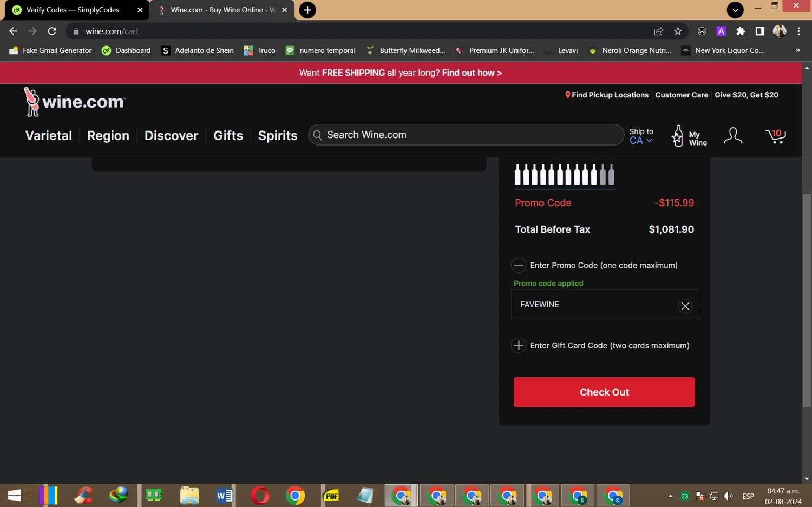Open the Levavi bookmark

561,50
